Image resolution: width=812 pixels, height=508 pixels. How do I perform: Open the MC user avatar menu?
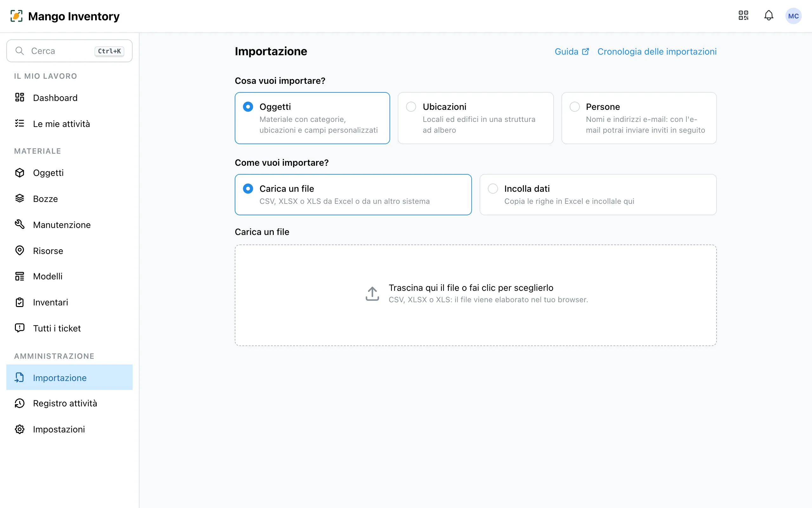793,16
